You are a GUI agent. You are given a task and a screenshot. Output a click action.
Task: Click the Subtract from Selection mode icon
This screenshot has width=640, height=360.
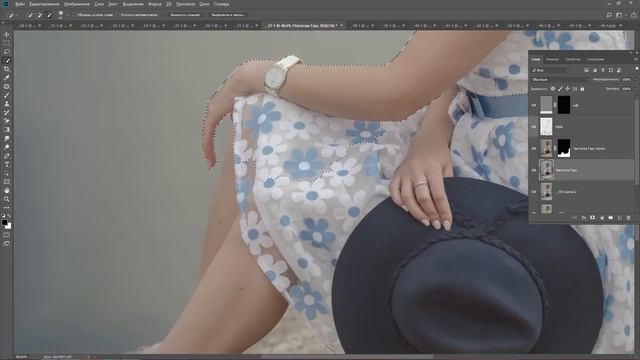point(49,15)
